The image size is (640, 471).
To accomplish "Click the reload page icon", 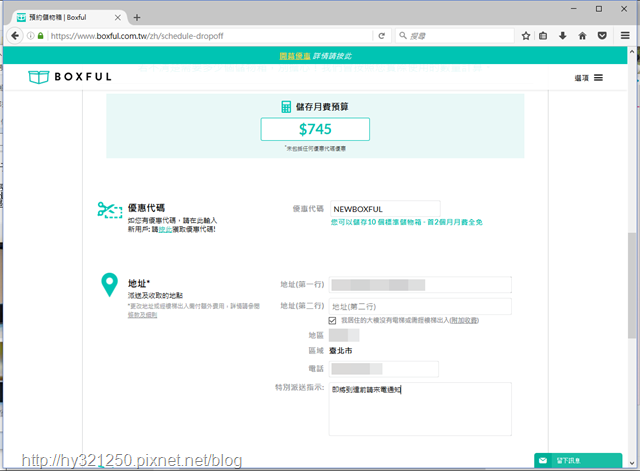I will pos(382,36).
